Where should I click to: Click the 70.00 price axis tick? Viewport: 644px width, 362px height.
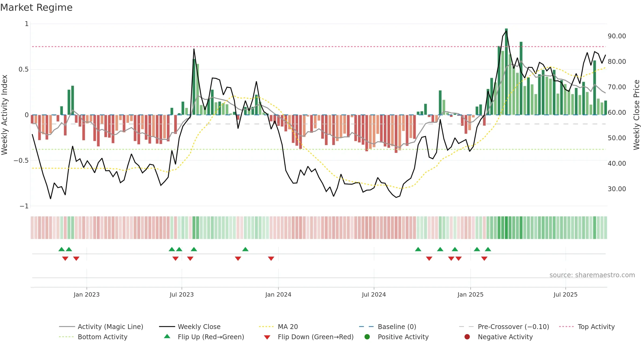[617, 87]
